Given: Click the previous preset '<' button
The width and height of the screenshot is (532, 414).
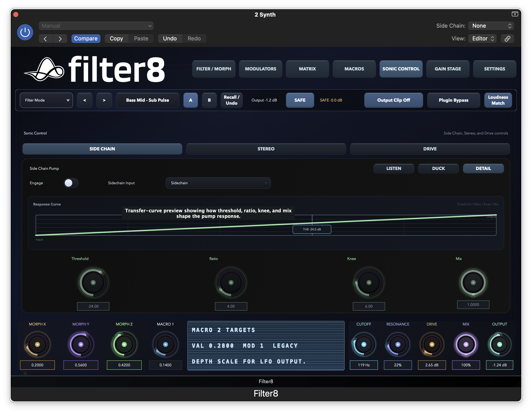Looking at the screenshot, I should [x=84, y=100].
